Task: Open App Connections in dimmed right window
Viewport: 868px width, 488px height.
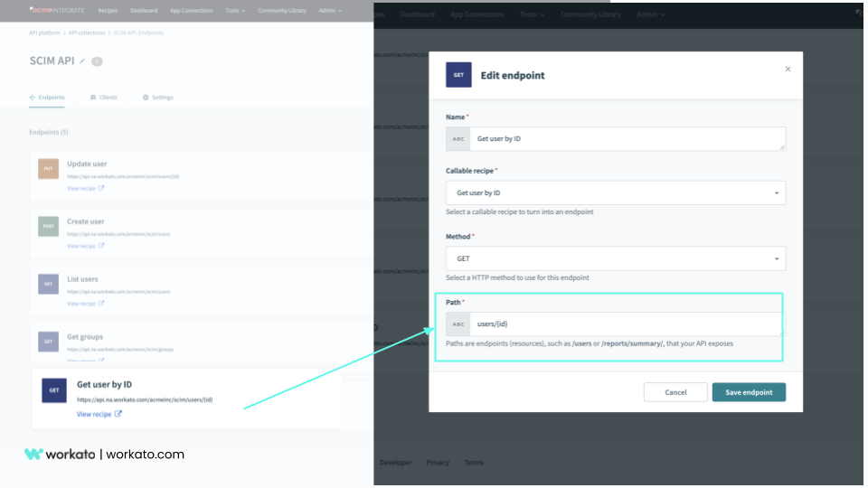Action: coord(477,14)
